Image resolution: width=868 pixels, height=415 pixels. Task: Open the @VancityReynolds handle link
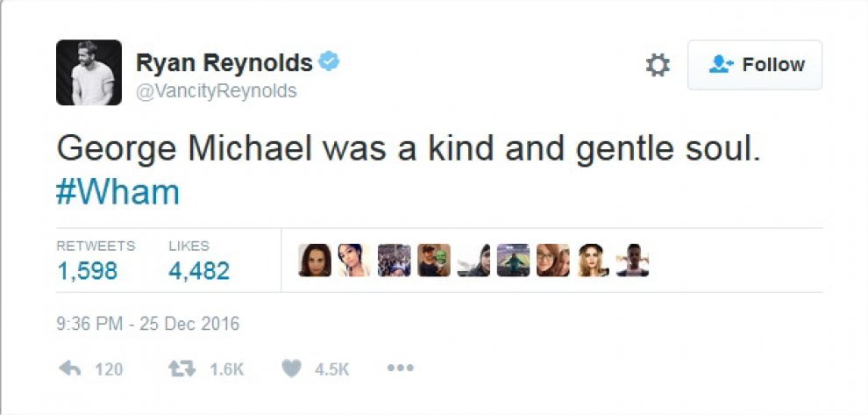pyautogui.click(x=217, y=91)
